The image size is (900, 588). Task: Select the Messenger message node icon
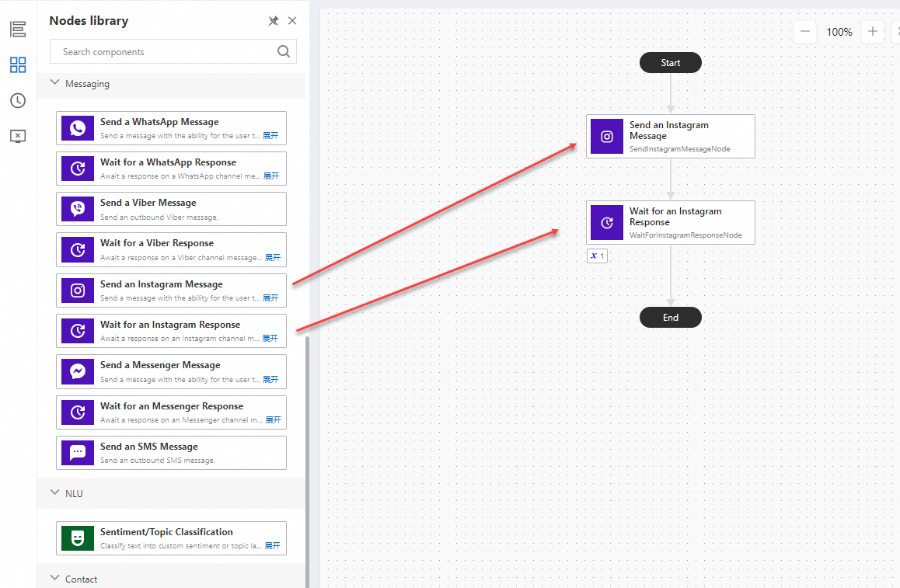(78, 372)
